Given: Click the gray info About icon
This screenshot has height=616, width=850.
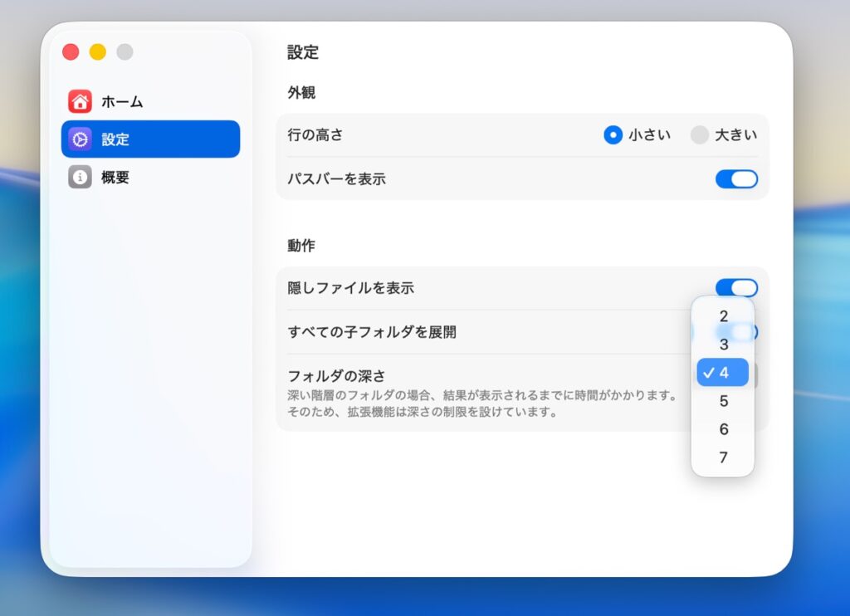Looking at the screenshot, I should (x=80, y=177).
